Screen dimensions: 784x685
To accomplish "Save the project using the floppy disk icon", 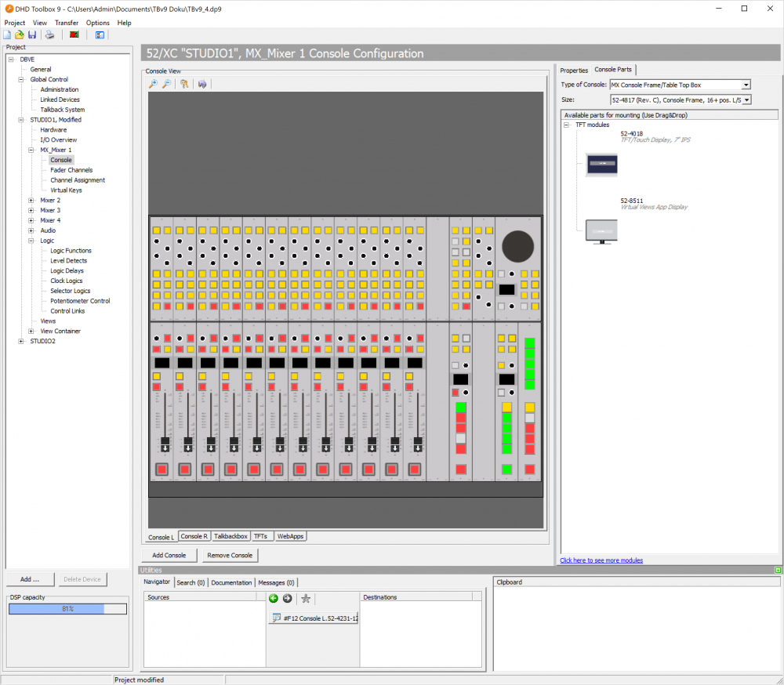I will (32, 34).
